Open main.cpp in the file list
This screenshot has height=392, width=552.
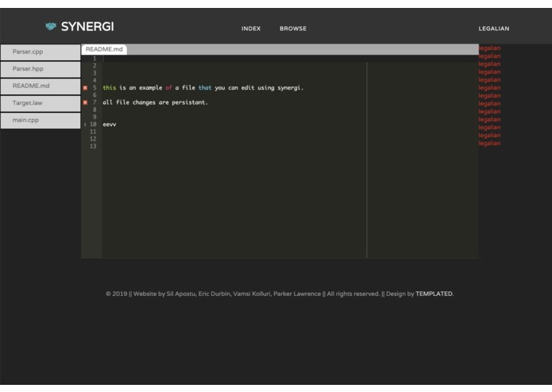[x=41, y=121]
